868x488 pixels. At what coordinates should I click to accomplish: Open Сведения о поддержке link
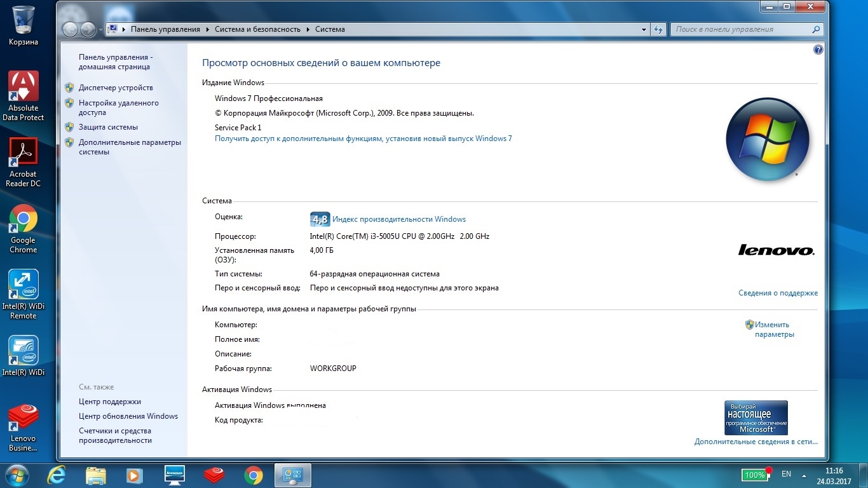point(778,293)
